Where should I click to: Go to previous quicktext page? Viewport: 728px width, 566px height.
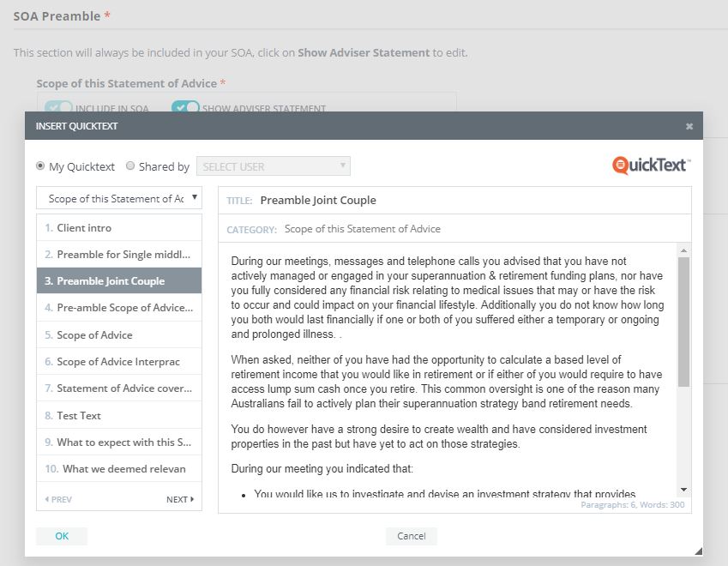point(57,499)
